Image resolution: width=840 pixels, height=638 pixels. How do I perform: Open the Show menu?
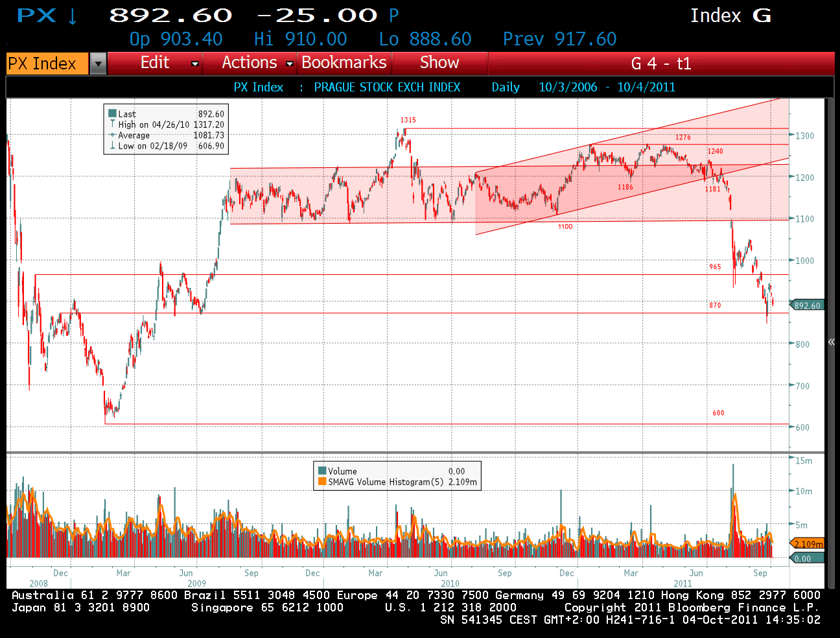point(439,63)
